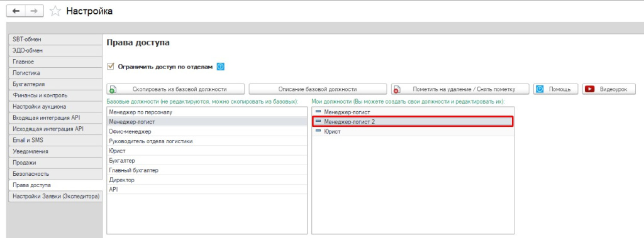Select Руководитель отдела логистики base position
The height and width of the screenshot is (238, 644).
[x=206, y=141]
